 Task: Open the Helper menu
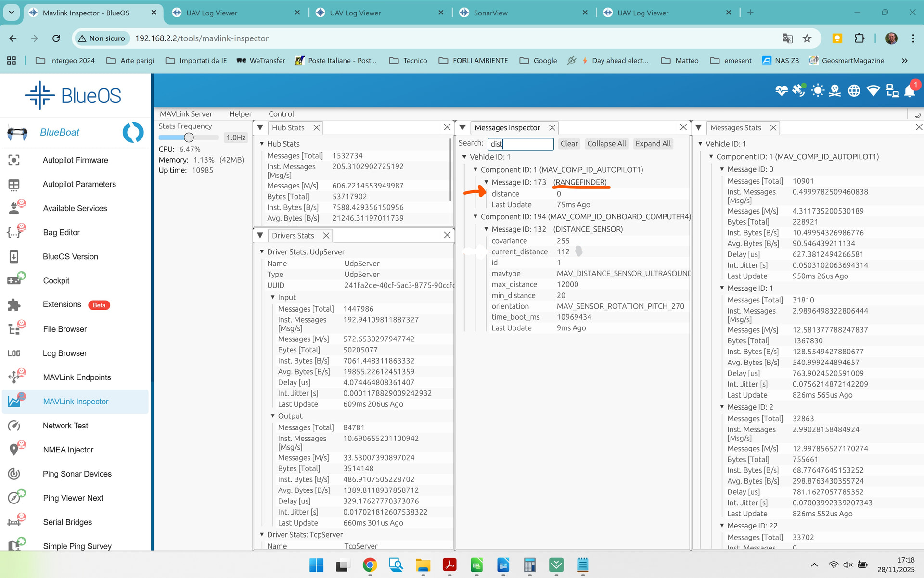(x=240, y=114)
